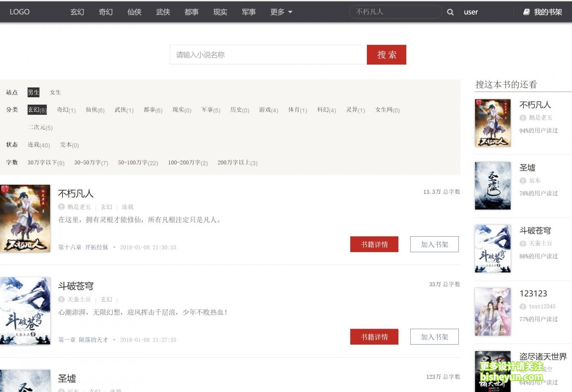Select the 仙侠(6) category filter
The image size is (572, 392).
95,110
